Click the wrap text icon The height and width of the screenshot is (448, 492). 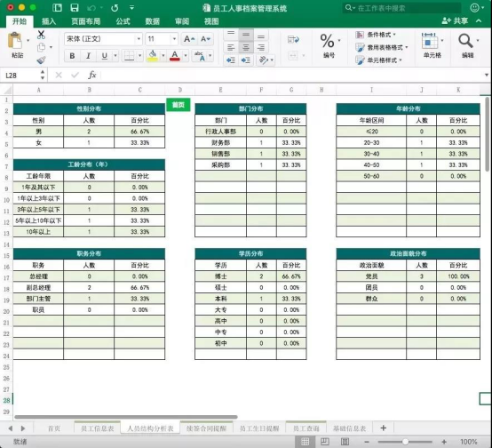click(x=293, y=39)
